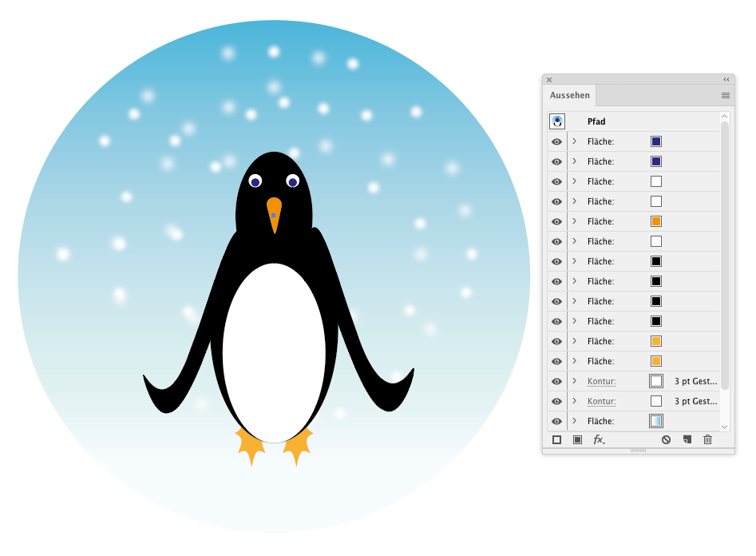
Task: Toggle visibility of the lower Kontur row
Action: [x=557, y=402]
